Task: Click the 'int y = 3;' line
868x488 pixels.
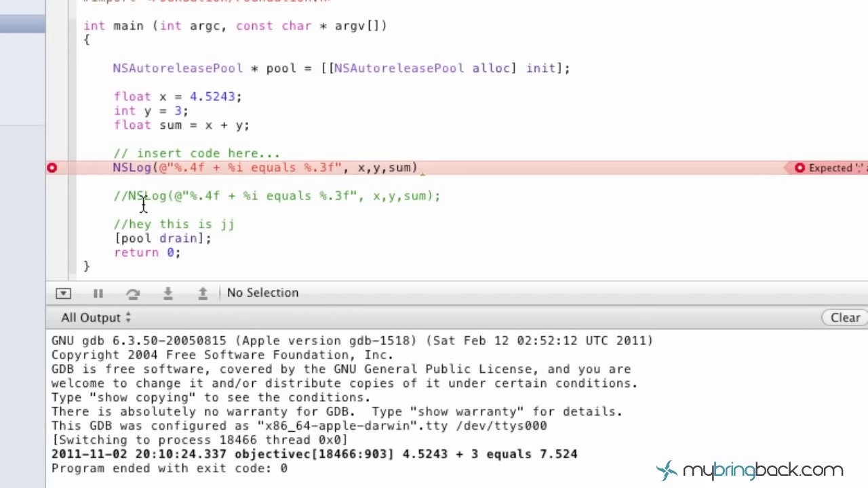Action: (151, 110)
